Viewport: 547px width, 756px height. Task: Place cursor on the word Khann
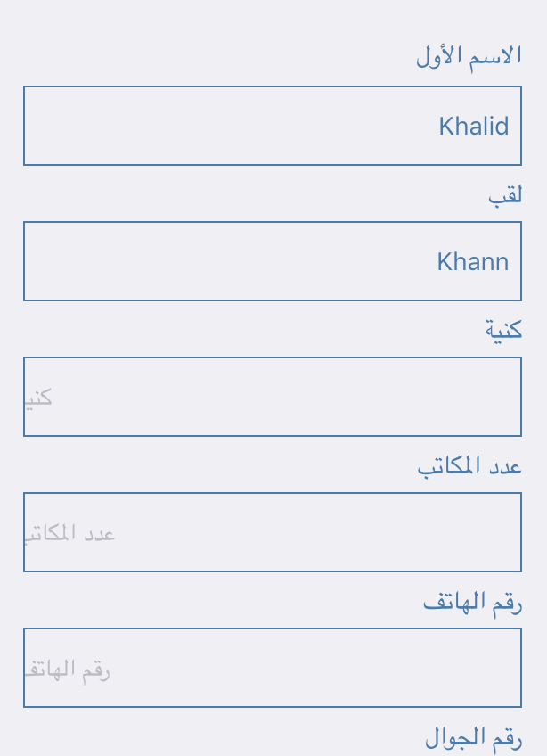tap(473, 262)
